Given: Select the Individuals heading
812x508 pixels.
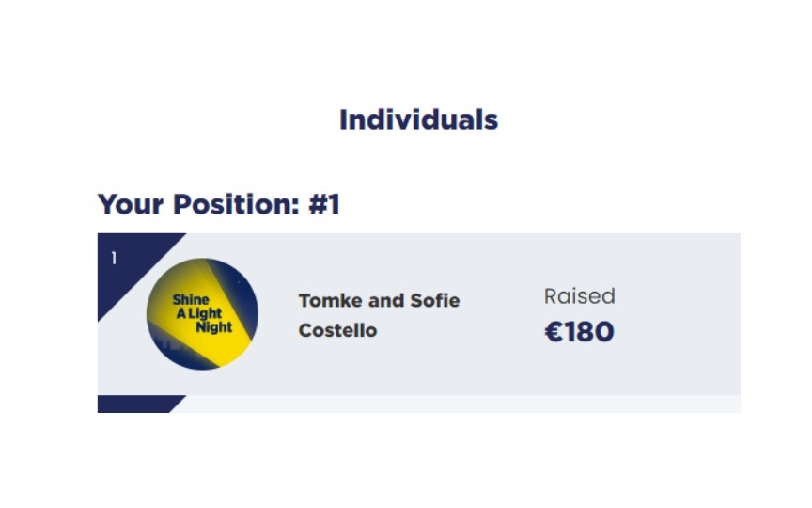Looking at the screenshot, I should (418, 119).
